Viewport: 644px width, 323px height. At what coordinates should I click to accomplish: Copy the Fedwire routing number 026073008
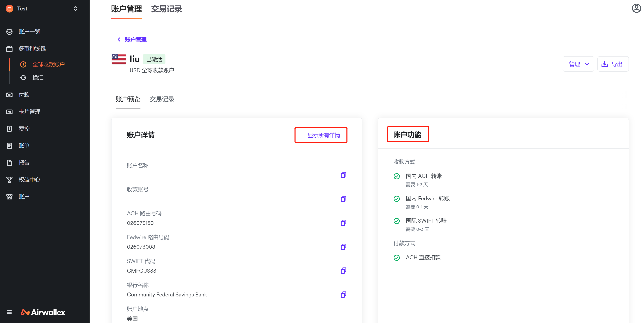(x=344, y=247)
